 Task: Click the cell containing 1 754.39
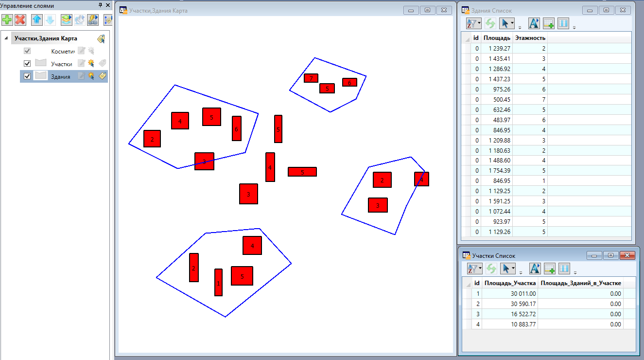(497, 171)
